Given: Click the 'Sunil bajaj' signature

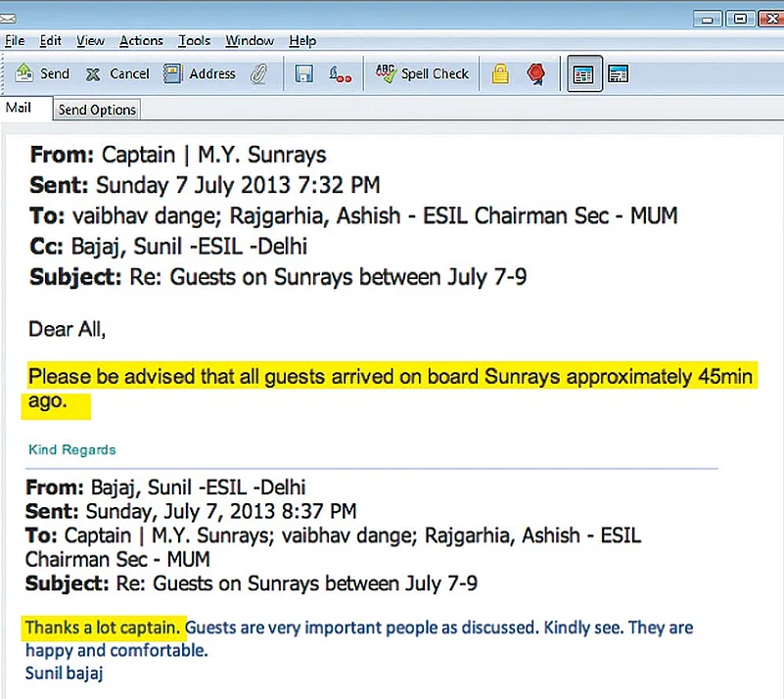Looking at the screenshot, I should (x=64, y=673).
